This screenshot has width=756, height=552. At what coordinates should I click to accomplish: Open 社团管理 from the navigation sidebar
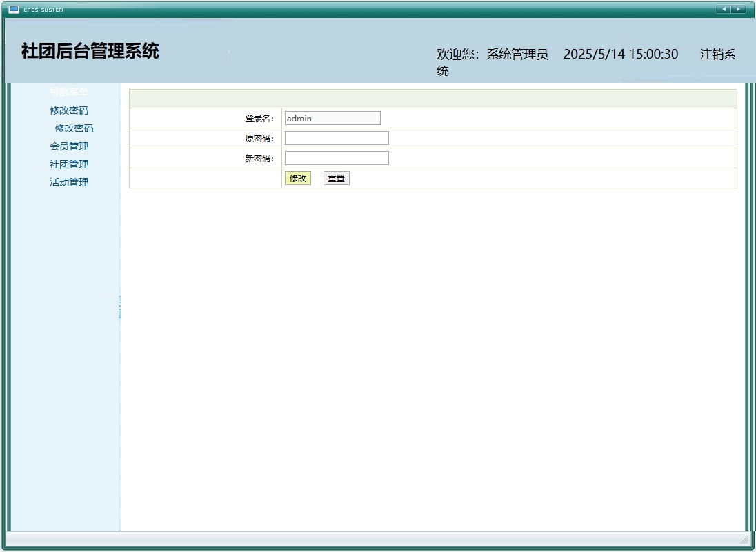69,164
